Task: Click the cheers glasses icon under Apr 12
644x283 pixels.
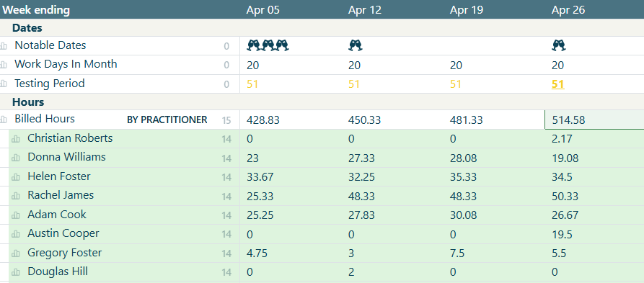Action: coord(356,45)
